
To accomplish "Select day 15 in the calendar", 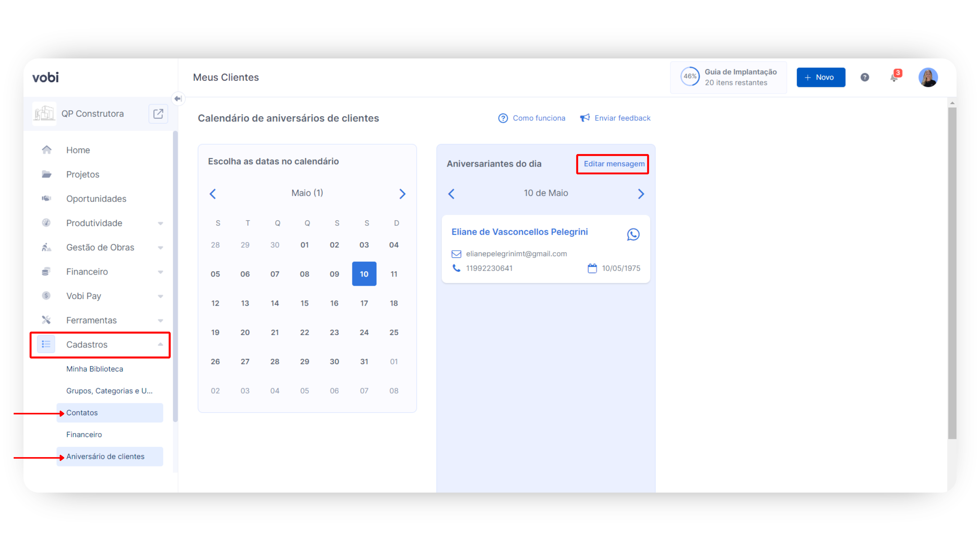I will point(304,303).
